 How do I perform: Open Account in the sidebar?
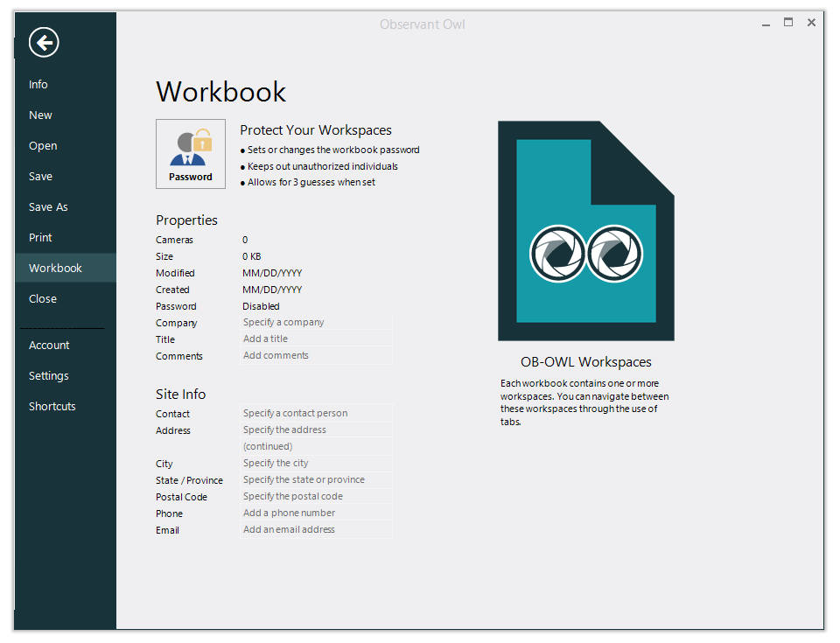(49, 345)
